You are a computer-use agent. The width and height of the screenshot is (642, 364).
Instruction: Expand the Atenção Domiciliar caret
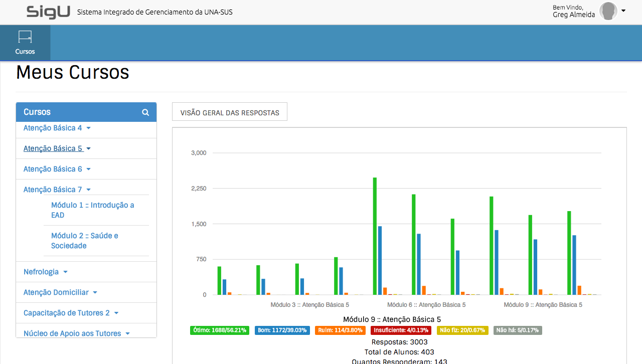coord(95,293)
